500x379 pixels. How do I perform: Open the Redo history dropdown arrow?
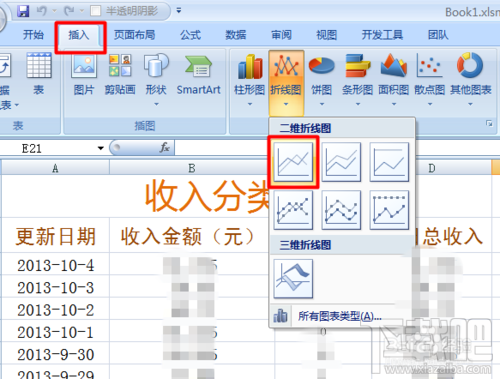click(x=82, y=11)
